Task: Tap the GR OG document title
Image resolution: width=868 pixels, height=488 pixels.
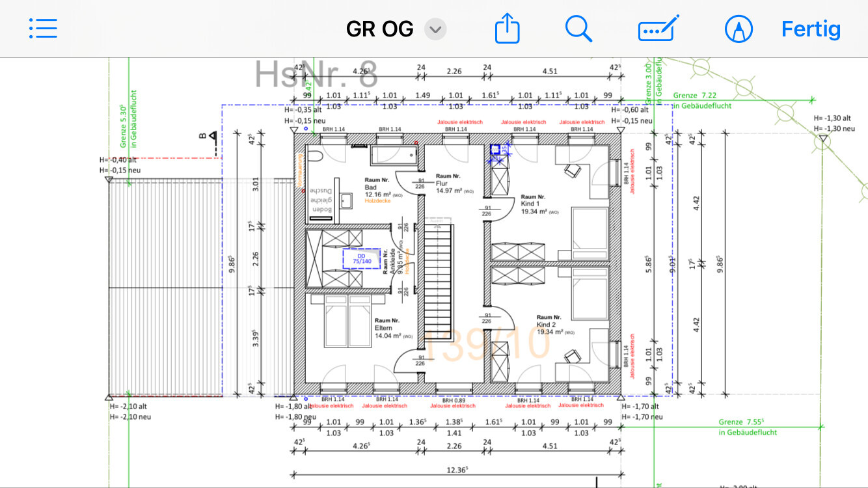Action: pyautogui.click(x=379, y=29)
